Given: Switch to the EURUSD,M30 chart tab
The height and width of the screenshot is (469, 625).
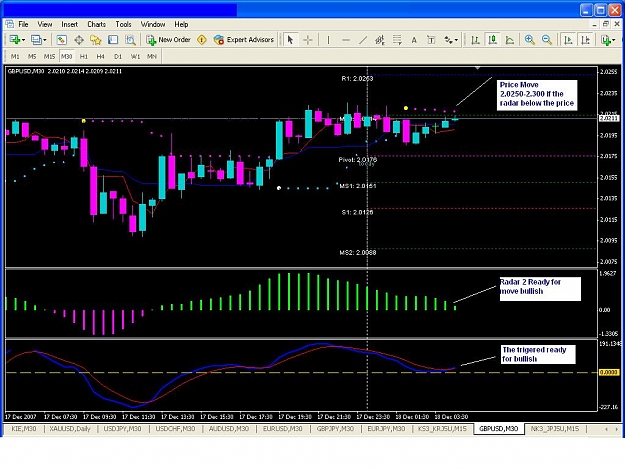Looking at the screenshot, I should click(x=283, y=429).
